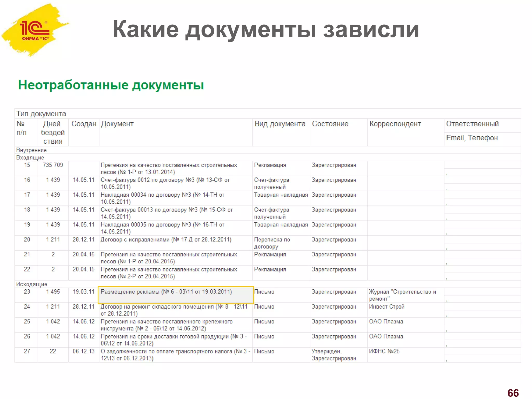The height and width of the screenshot is (399, 532).
Task: Click the 1C company logo
Action: [x=35, y=30]
